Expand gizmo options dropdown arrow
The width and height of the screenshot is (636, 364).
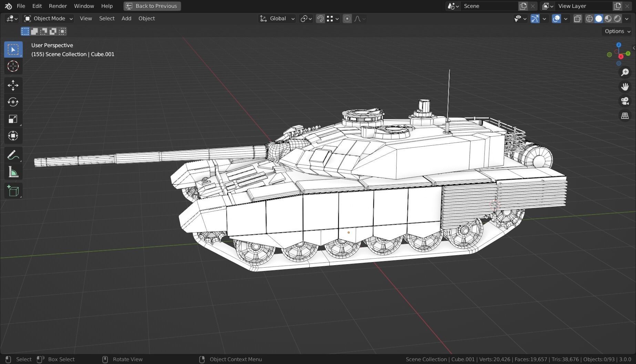544,19
